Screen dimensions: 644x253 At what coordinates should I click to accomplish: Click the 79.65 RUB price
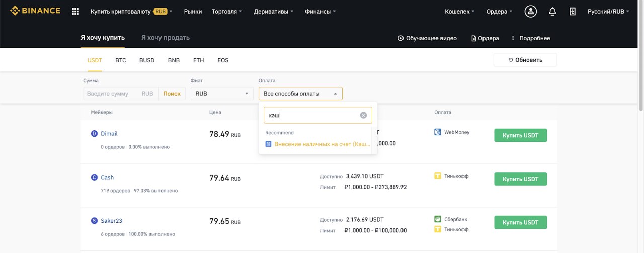tap(225, 221)
